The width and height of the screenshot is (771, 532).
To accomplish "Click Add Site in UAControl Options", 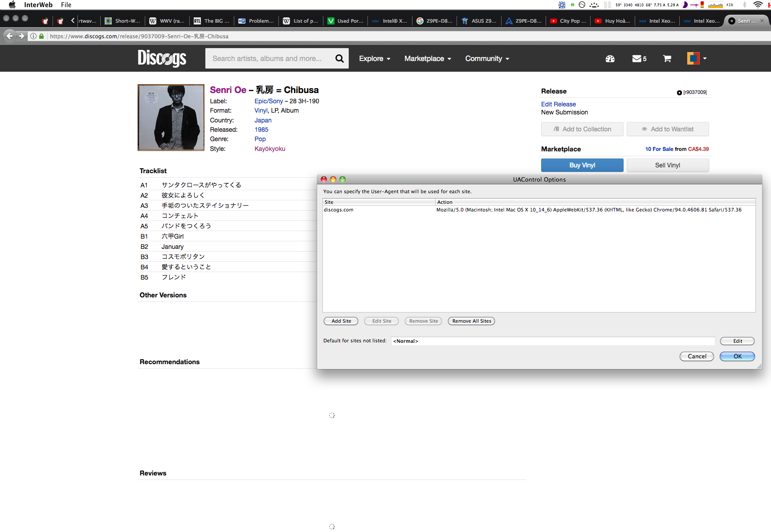I will (341, 321).
